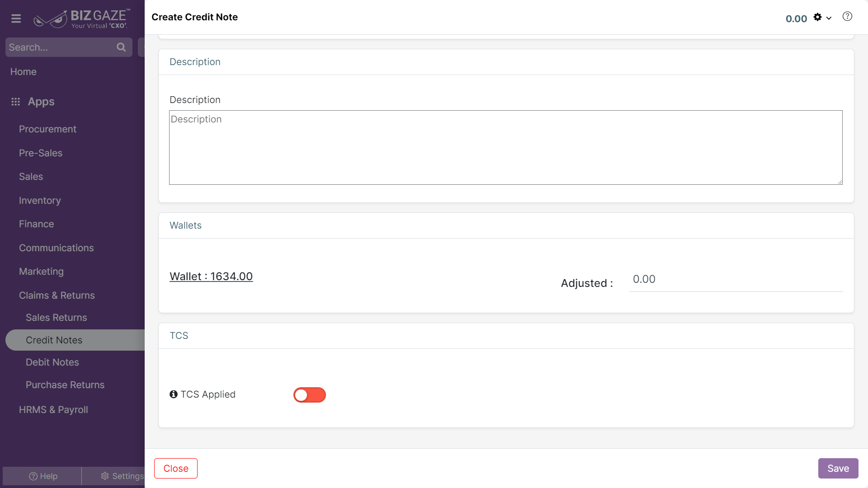Open the help question mark icon
The height and width of the screenshot is (488, 868).
pyautogui.click(x=847, y=17)
